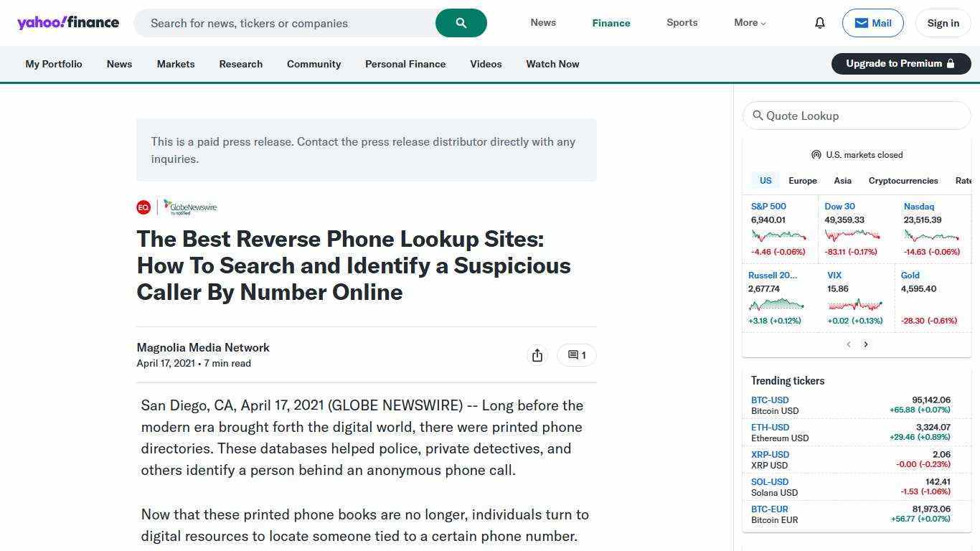Open the Personal Finance section
Viewport: 980px width, 551px height.
click(x=405, y=64)
